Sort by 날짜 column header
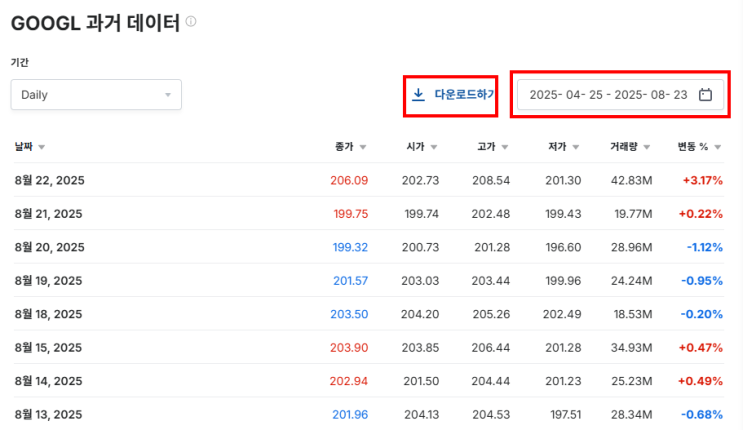This screenshot has width=743, height=430. click(29, 147)
